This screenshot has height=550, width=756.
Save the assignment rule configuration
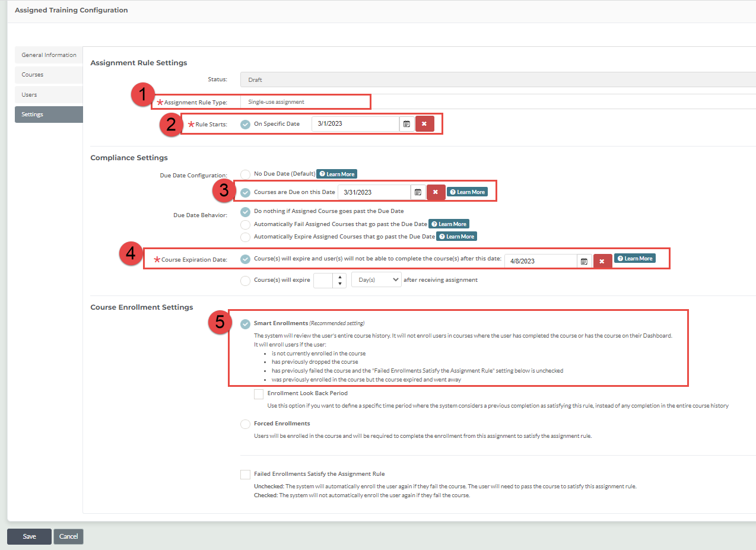28,536
